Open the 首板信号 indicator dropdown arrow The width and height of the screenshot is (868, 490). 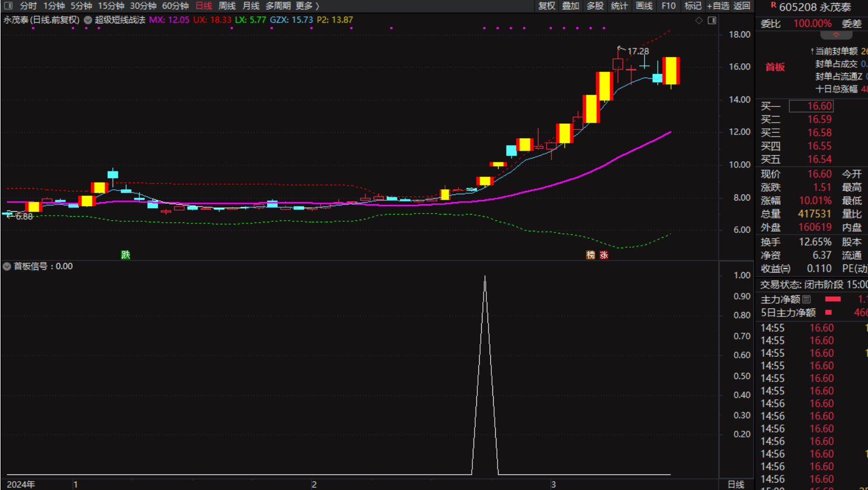pyautogui.click(x=7, y=267)
